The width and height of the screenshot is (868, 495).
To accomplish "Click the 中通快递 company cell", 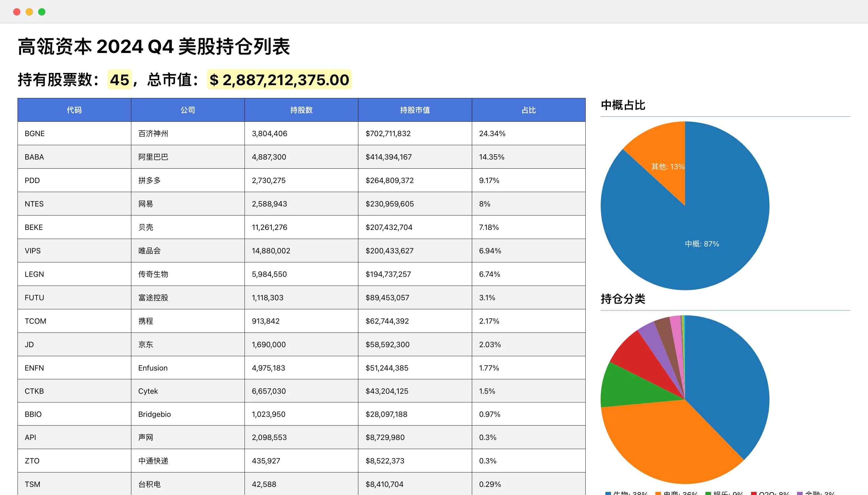I will pyautogui.click(x=188, y=461).
